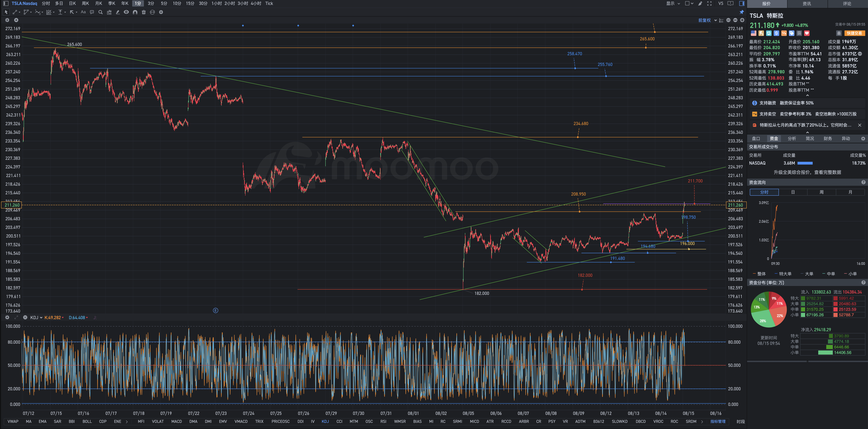Expand the KDJ indicator panel
Viewport: 868px width, 429px height.
pos(16,318)
